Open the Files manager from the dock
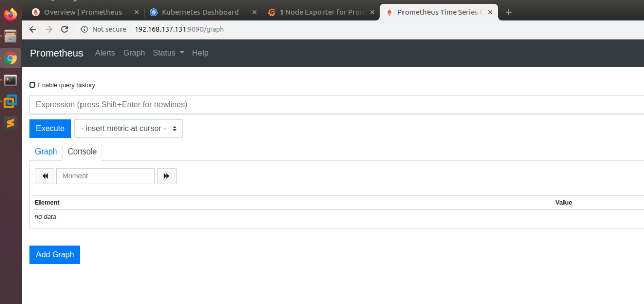 (11, 36)
